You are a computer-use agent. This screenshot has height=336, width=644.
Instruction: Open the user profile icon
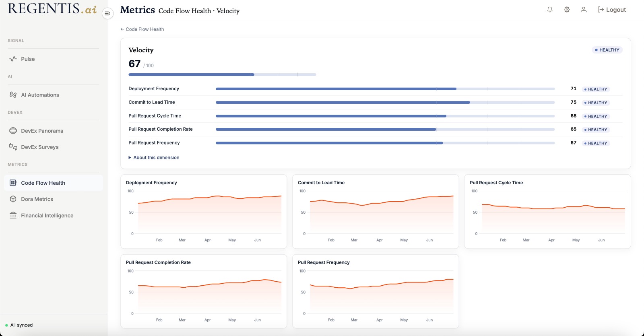584,10
